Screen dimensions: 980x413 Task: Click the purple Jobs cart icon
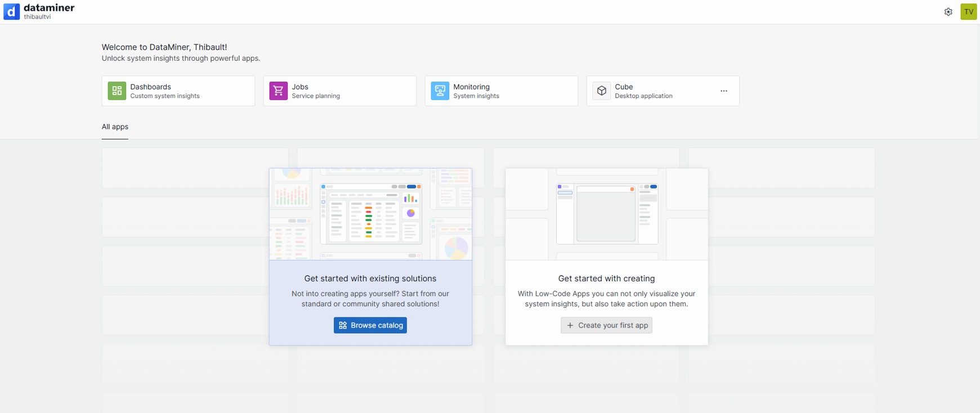pyautogui.click(x=279, y=91)
